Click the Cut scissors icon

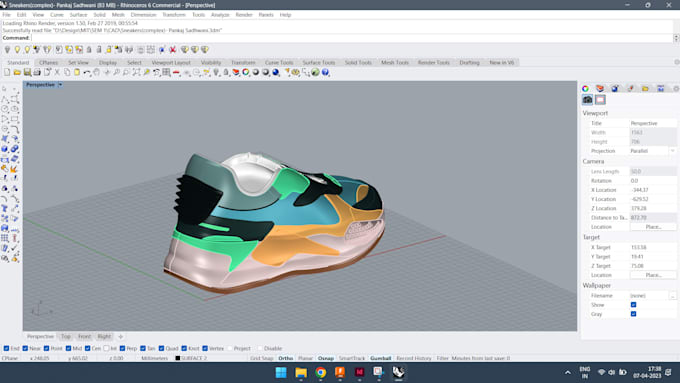(57, 72)
